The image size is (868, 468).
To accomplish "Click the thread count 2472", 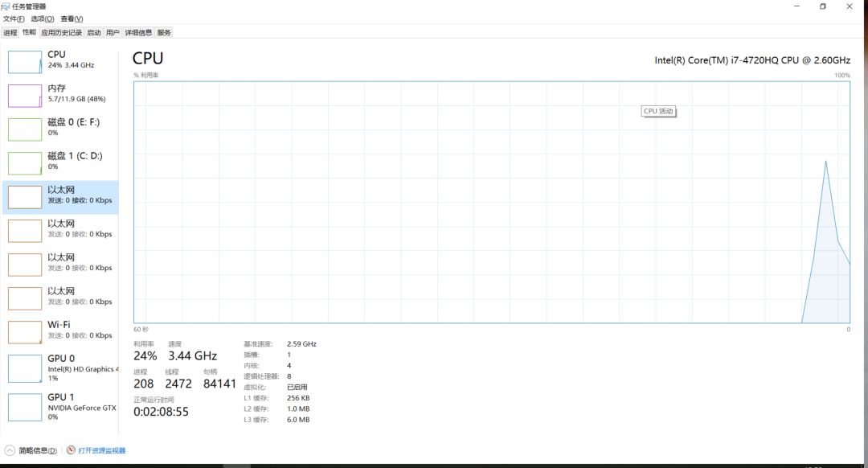I will [x=178, y=384].
